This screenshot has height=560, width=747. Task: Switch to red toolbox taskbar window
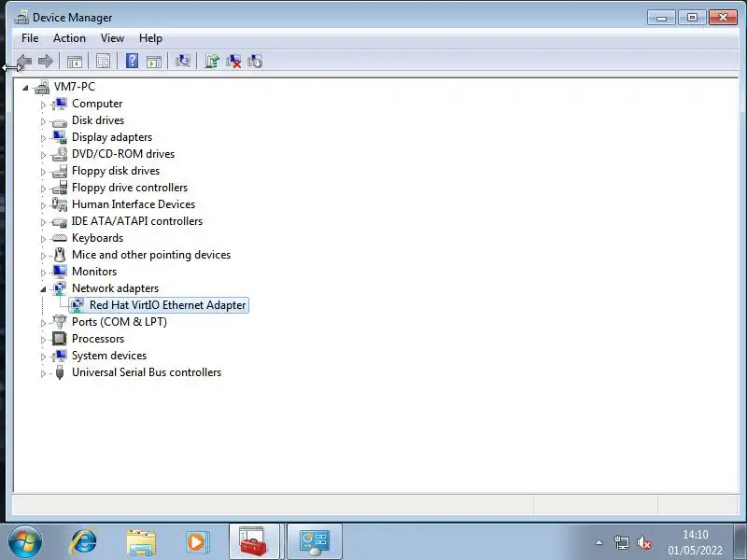(254, 541)
